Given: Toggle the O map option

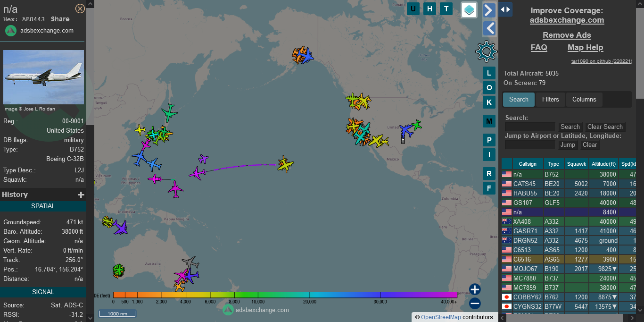Looking at the screenshot, I should tap(489, 88).
